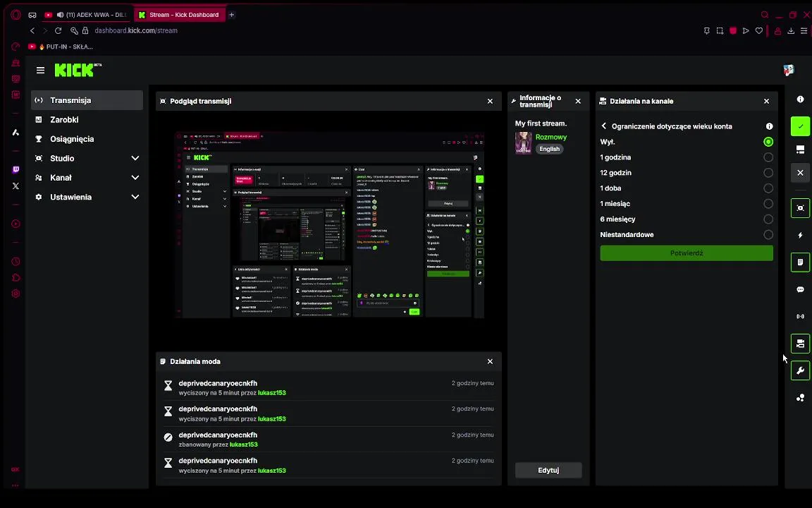
Task: Click the browser snapshot capture icon
Action: tap(720, 30)
